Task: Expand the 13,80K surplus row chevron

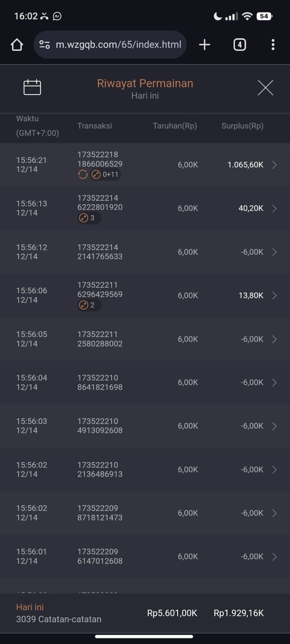Action: (274, 295)
